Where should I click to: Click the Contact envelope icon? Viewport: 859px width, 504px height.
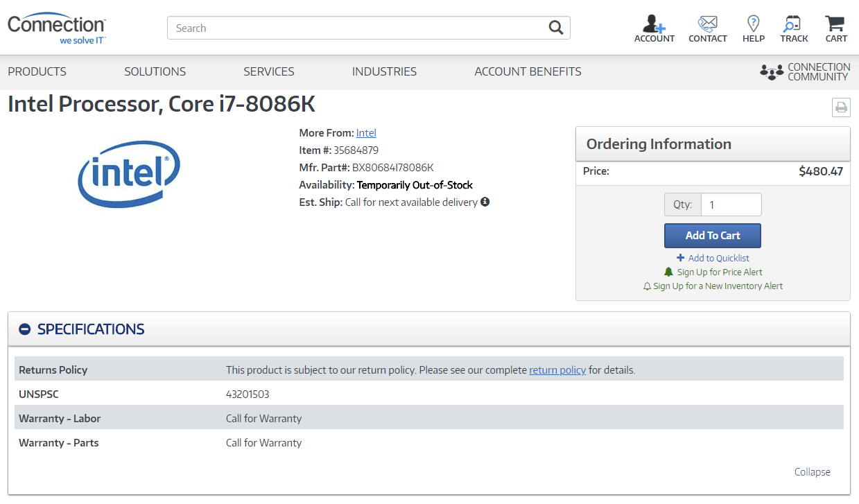[x=707, y=24]
